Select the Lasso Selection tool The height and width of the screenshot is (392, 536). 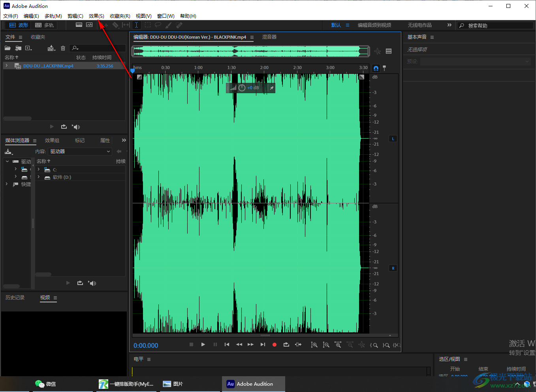[158, 25]
